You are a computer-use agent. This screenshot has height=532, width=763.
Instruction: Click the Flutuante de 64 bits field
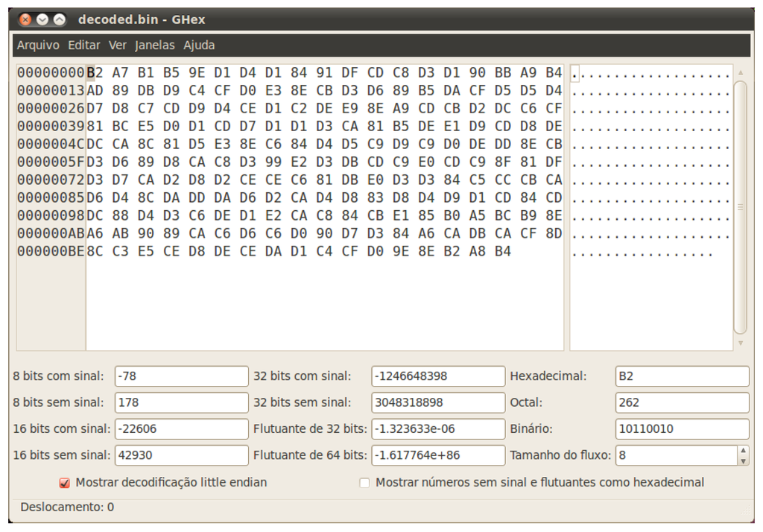tap(437, 455)
